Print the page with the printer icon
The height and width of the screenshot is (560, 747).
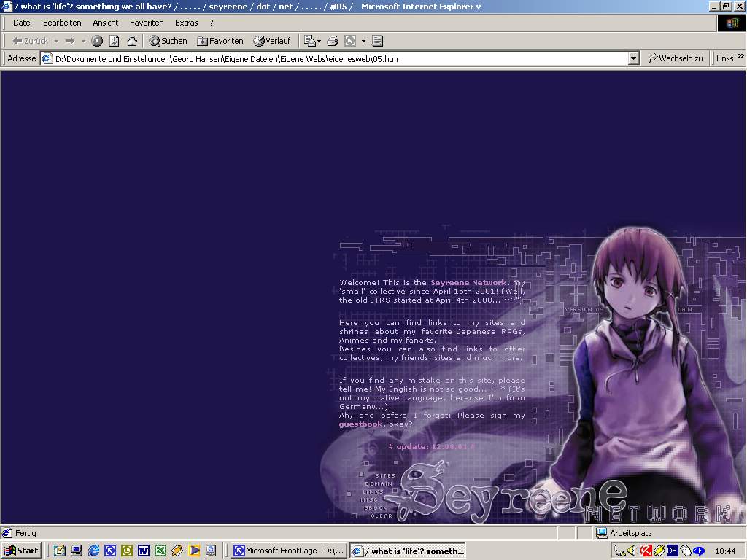tap(333, 41)
